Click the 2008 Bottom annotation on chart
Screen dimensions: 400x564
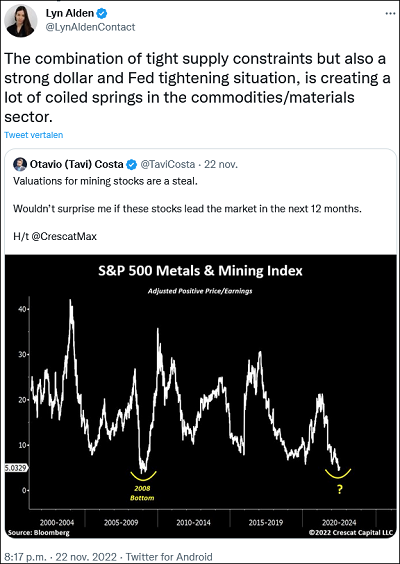click(144, 493)
